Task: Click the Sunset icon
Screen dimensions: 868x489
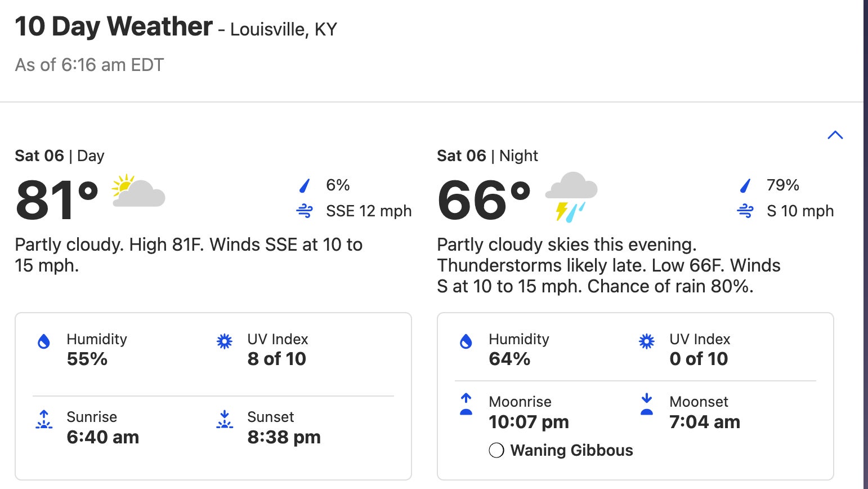Action: (x=224, y=420)
